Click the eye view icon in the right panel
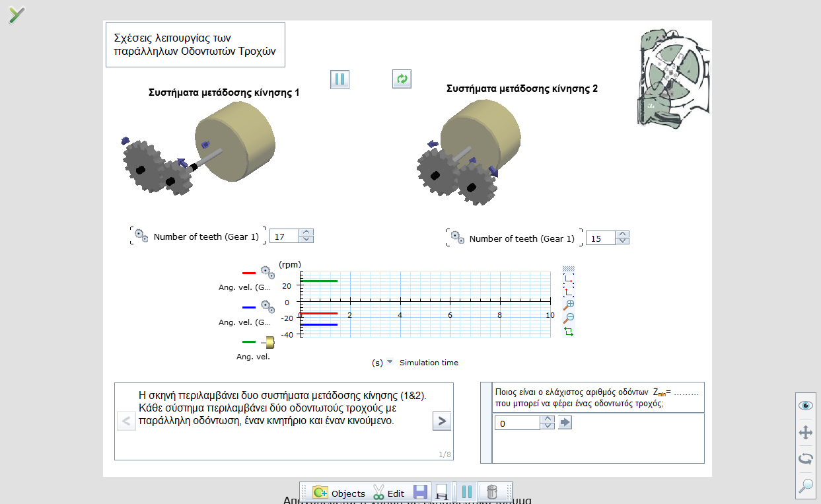 pyautogui.click(x=806, y=406)
